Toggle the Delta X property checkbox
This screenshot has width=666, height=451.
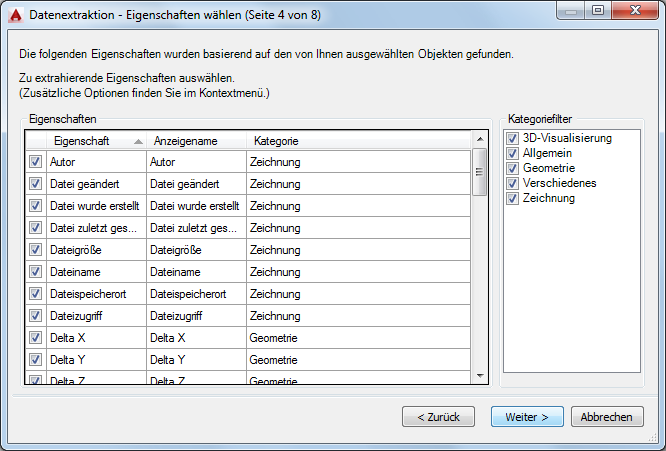coord(36,338)
